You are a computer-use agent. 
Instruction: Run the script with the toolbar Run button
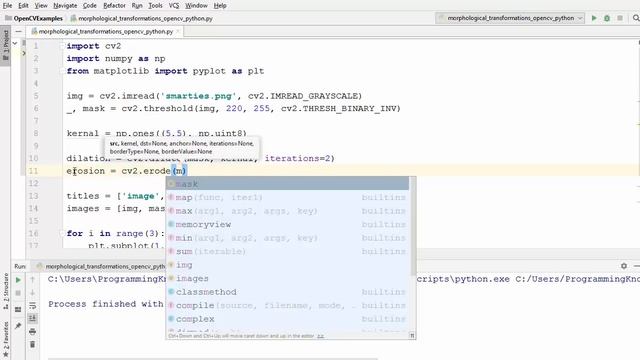[x=594, y=18]
